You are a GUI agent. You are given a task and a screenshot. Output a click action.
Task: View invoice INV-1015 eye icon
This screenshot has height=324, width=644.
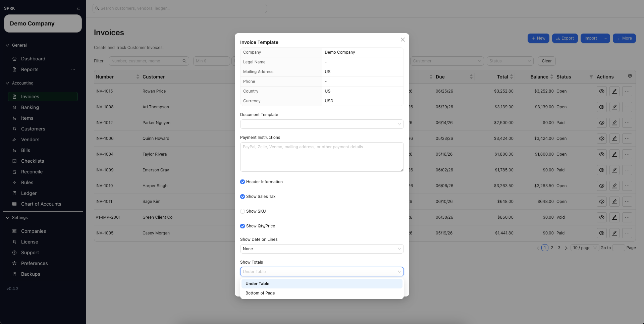click(602, 91)
